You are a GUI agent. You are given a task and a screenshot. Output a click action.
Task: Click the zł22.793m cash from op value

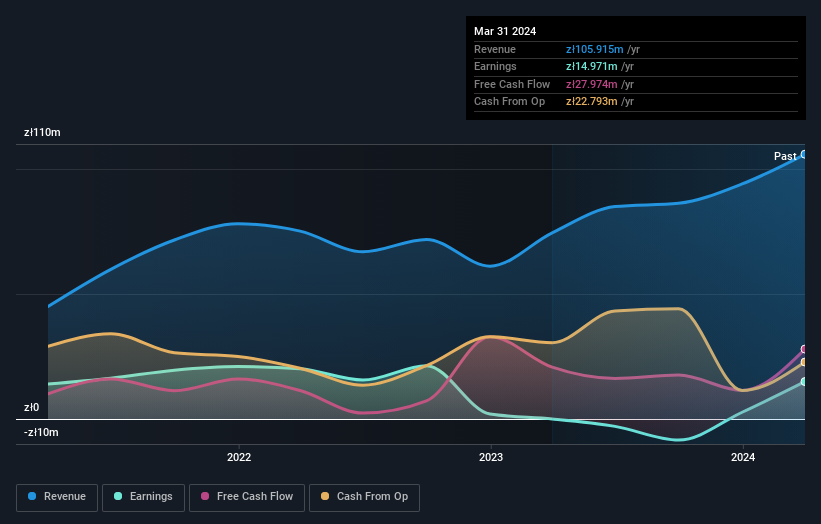coord(591,102)
